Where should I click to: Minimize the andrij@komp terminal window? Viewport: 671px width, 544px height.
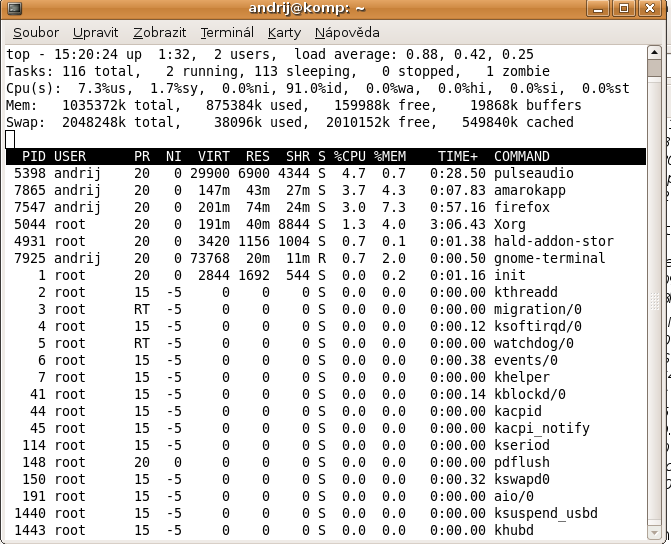[598, 8]
